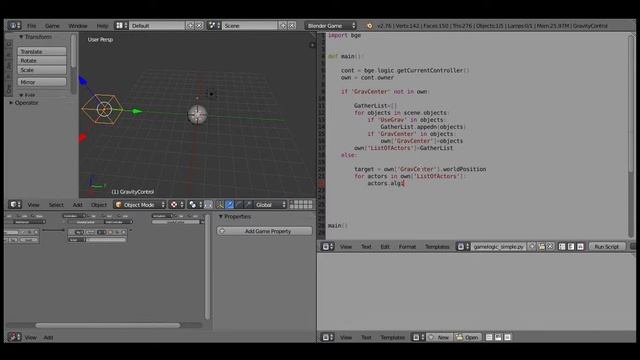Viewport: 640px width, 360px height.
Task: Delete the Default screen layout
Action: pos(199,25)
